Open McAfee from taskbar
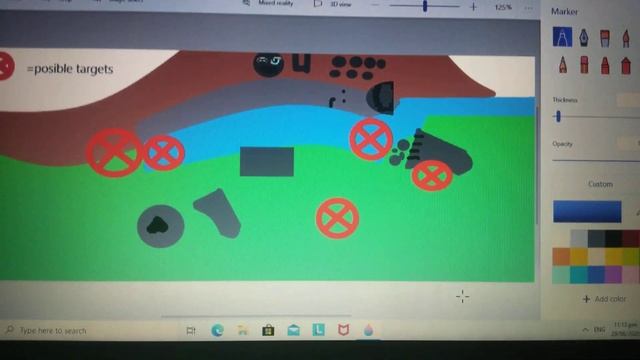640x360 pixels. (344, 330)
